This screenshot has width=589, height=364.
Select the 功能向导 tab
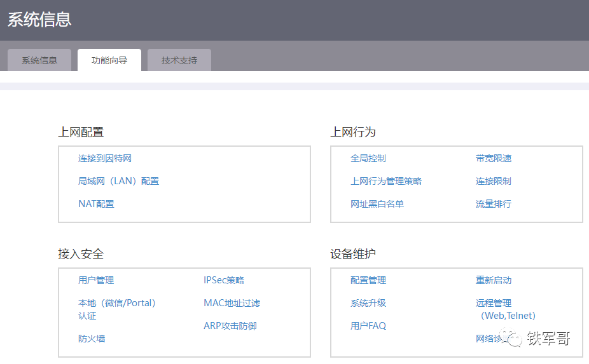pyautogui.click(x=109, y=61)
